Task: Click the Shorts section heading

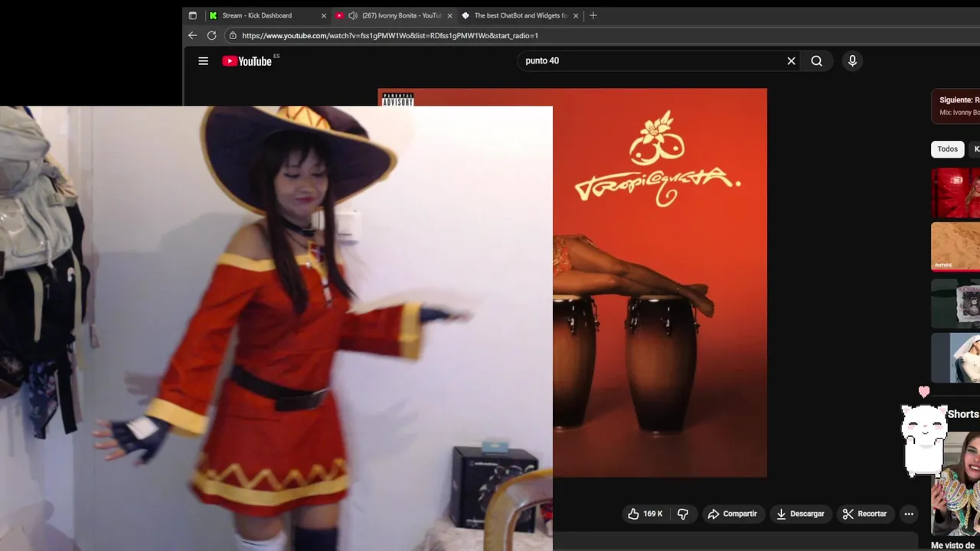Action: coord(963,414)
